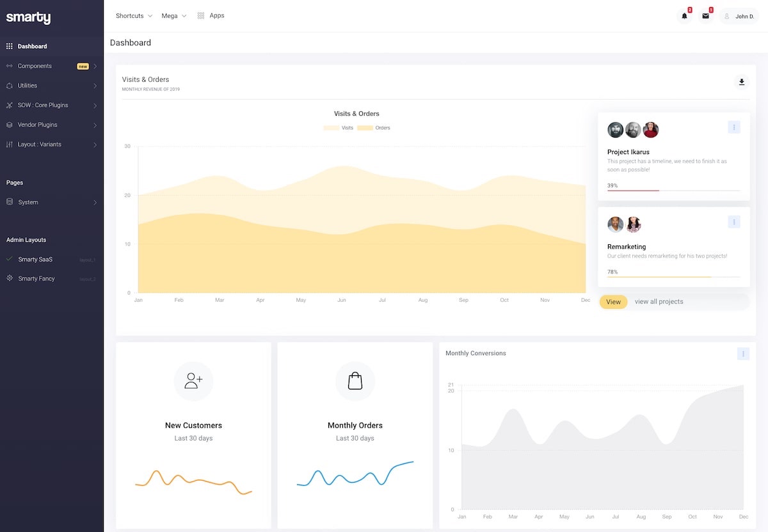Viewport: 768px width, 532px height.
Task: Toggle Visits series in chart legend
Action: pos(339,128)
